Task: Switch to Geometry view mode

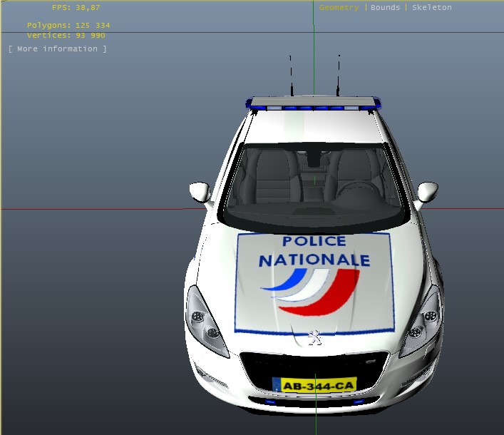Action: (339, 8)
